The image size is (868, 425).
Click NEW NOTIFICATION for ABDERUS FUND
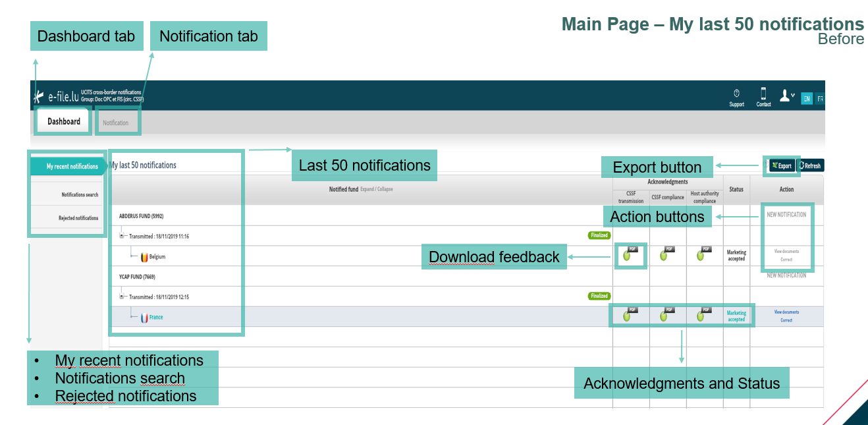pyautogui.click(x=786, y=215)
